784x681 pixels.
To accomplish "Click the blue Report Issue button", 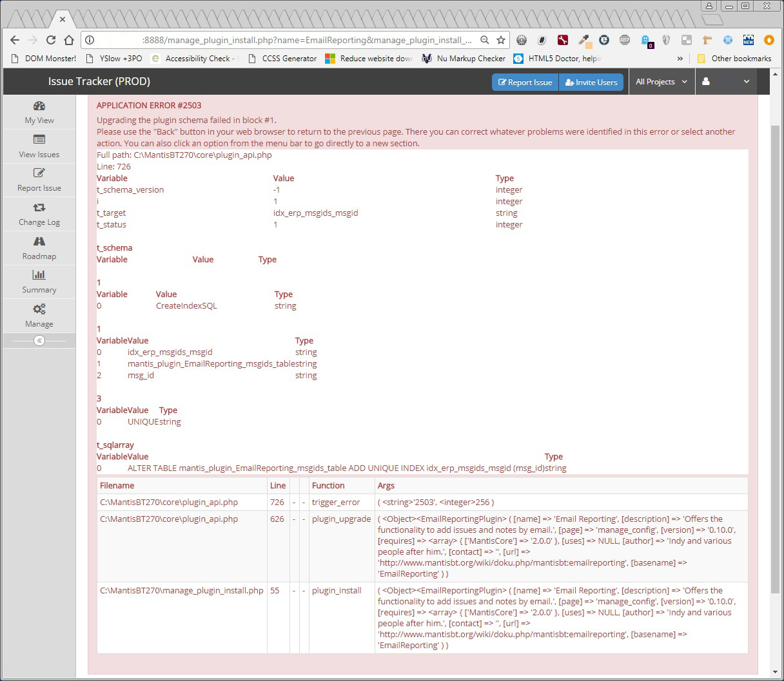I will (525, 82).
